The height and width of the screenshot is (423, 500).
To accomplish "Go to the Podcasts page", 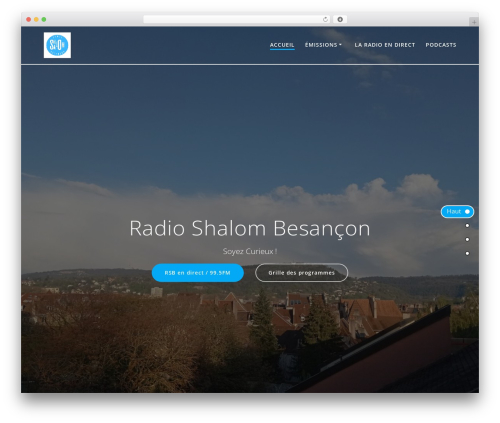I will tap(441, 45).
